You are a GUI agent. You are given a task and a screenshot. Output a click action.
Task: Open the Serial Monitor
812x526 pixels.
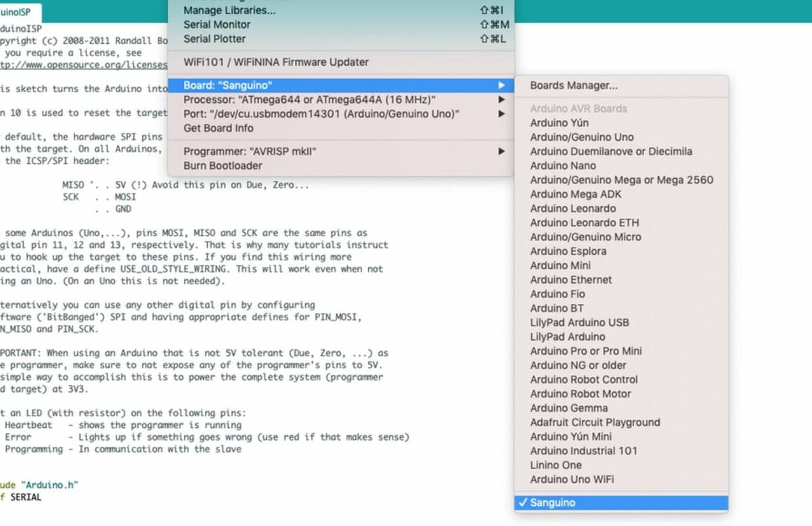[x=341, y=24]
